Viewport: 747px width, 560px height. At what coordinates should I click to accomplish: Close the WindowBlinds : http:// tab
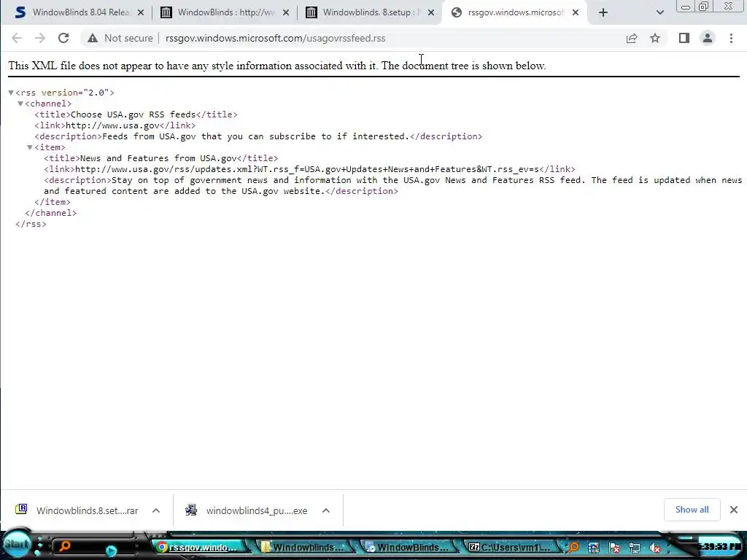click(x=286, y=13)
